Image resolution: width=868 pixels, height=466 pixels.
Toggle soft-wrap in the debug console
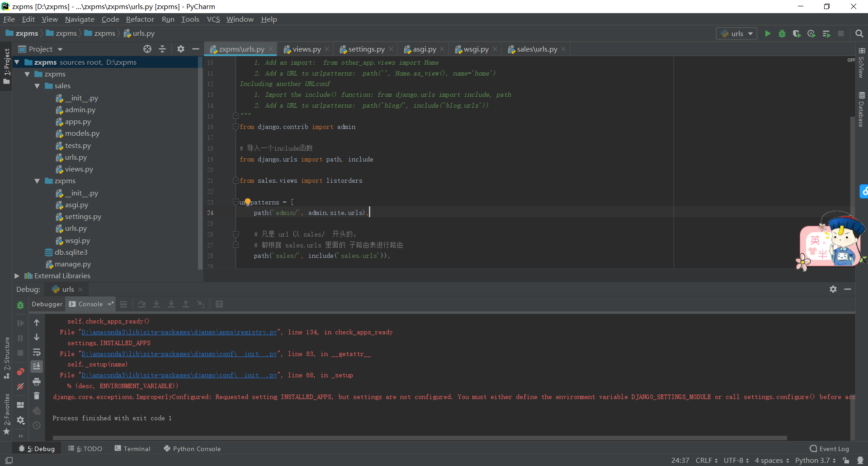click(x=37, y=352)
